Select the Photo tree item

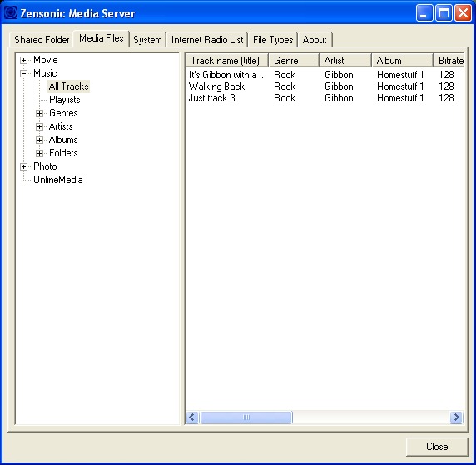click(x=45, y=166)
